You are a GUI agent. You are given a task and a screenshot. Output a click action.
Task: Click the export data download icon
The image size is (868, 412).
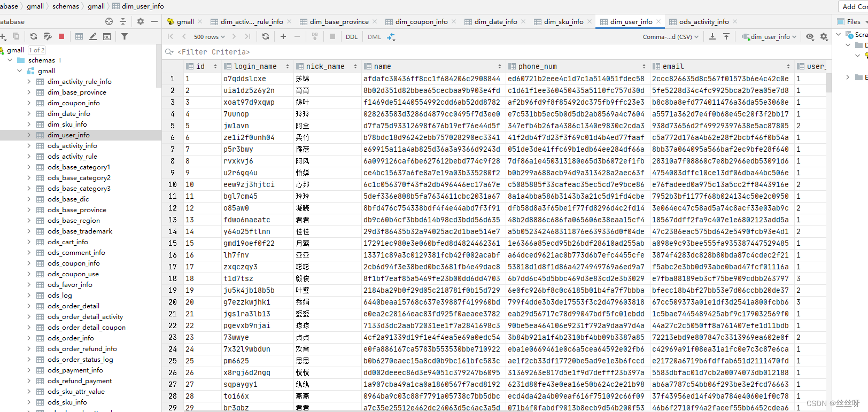(712, 36)
